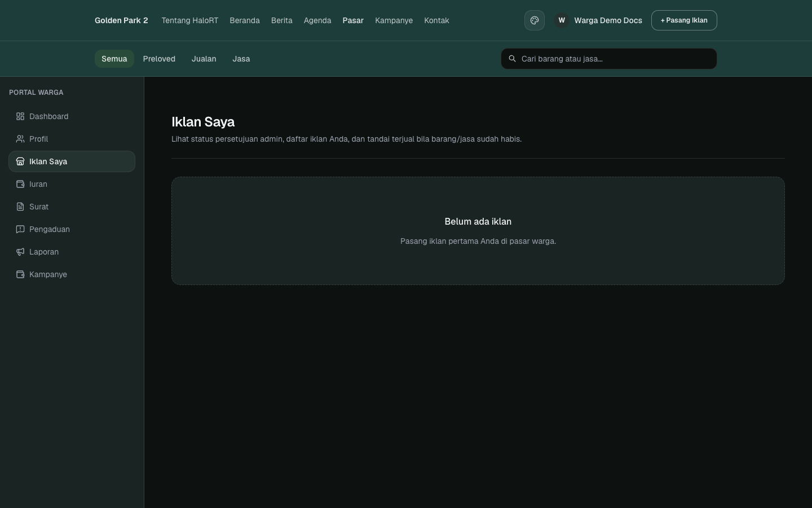This screenshot has height=508, width=812.
Task: Click the Surat document icon
Action: point(20,207)
